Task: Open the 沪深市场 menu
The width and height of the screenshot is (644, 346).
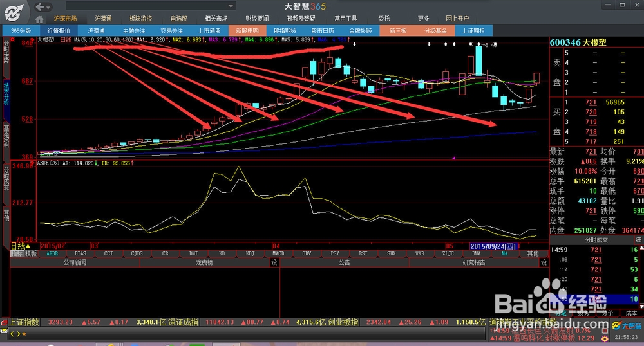Action: tap(65, 19)
